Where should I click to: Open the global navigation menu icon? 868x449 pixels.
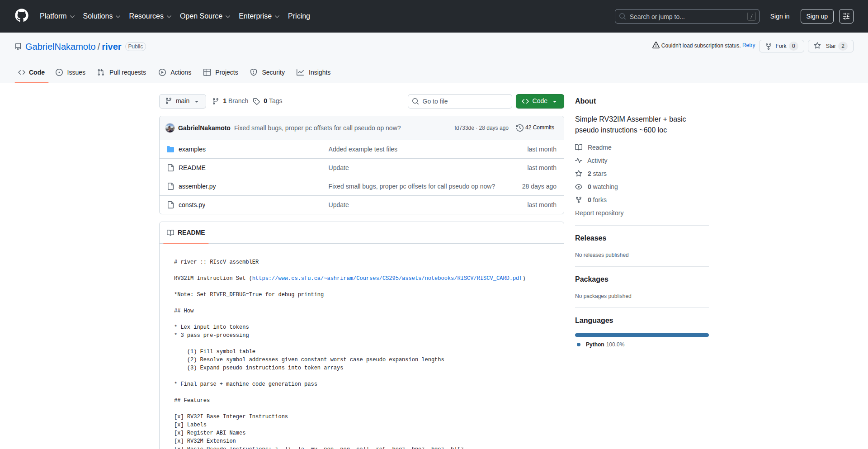tap(846, 16)
